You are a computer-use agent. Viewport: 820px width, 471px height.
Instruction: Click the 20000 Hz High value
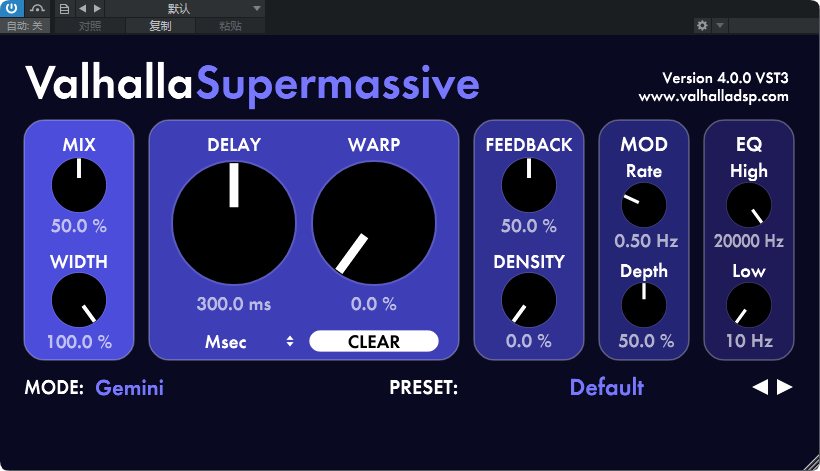pyautogui.click(x=749, y=241)
